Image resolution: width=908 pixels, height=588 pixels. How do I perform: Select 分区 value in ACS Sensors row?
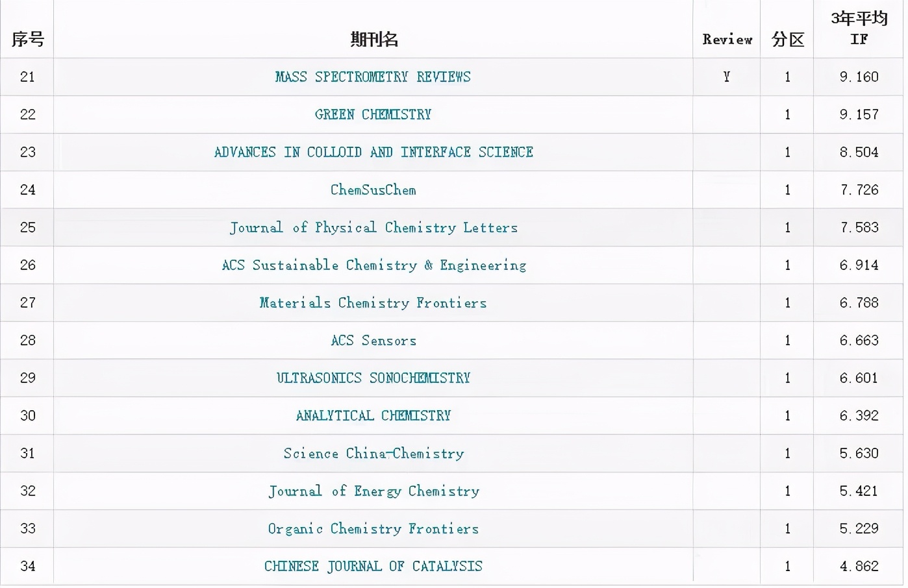787,340
